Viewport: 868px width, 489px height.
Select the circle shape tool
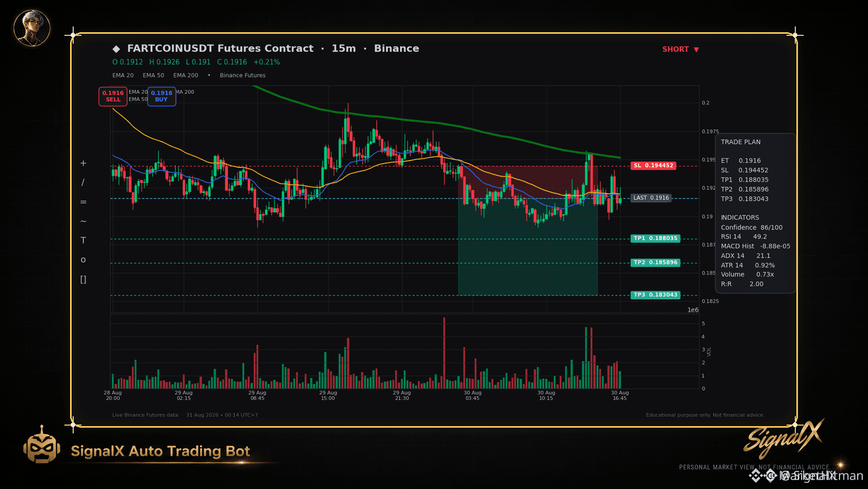(x=83, y=260)
